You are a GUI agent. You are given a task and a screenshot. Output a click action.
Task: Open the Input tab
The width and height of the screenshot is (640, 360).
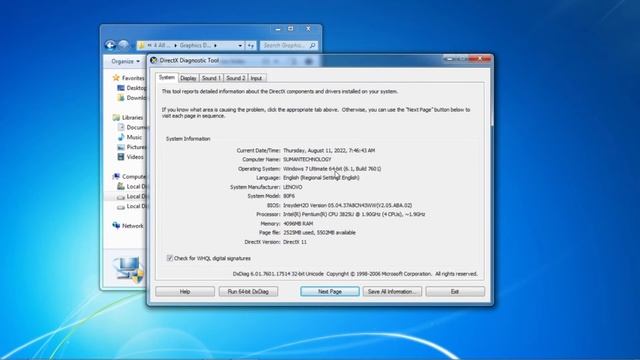pos(256,78)
